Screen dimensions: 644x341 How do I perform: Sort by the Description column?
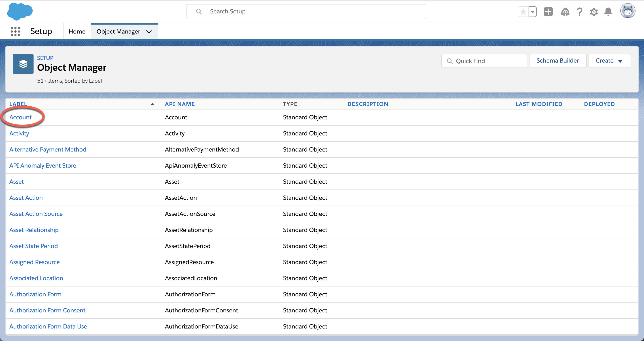click(368, 104)
